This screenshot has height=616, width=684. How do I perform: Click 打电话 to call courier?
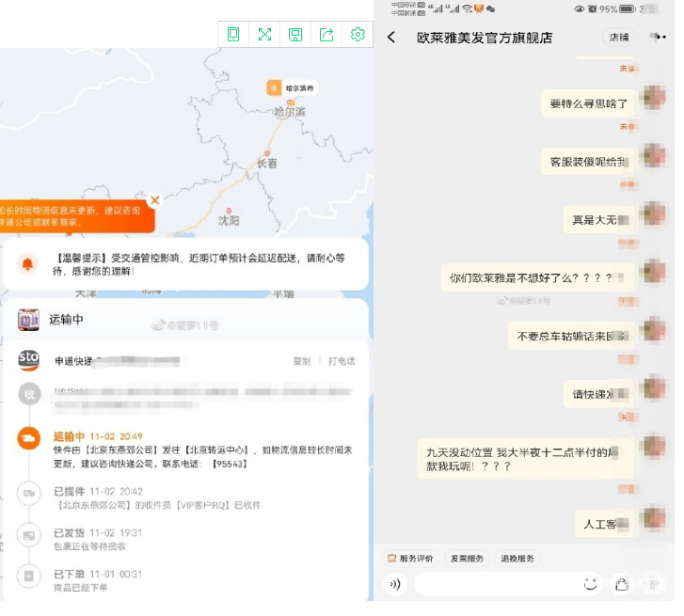click(342, 361)
